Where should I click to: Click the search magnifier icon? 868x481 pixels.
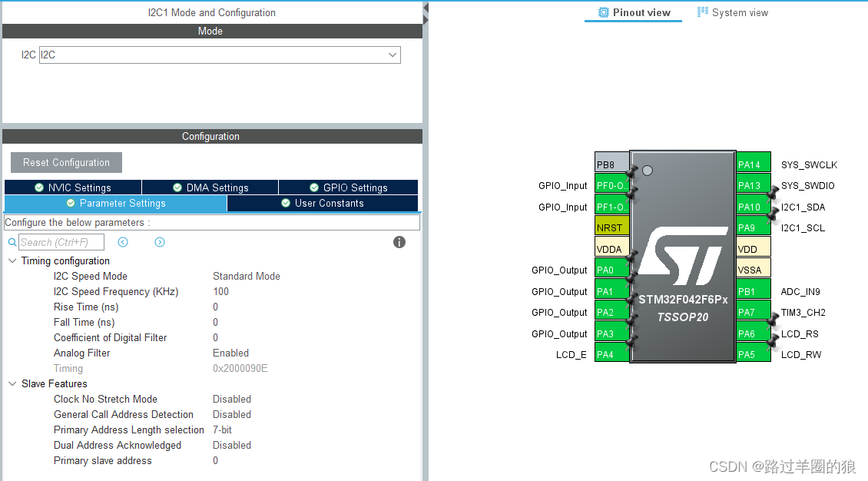point(12,243)
